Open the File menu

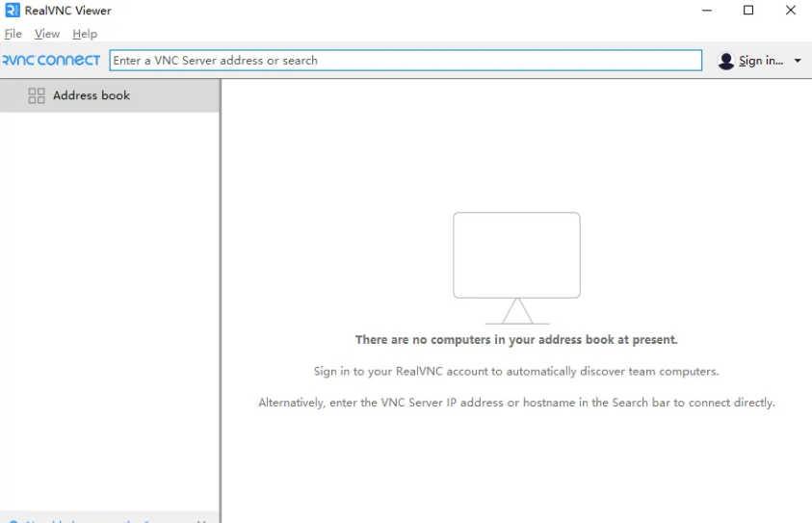click(13, 34)
